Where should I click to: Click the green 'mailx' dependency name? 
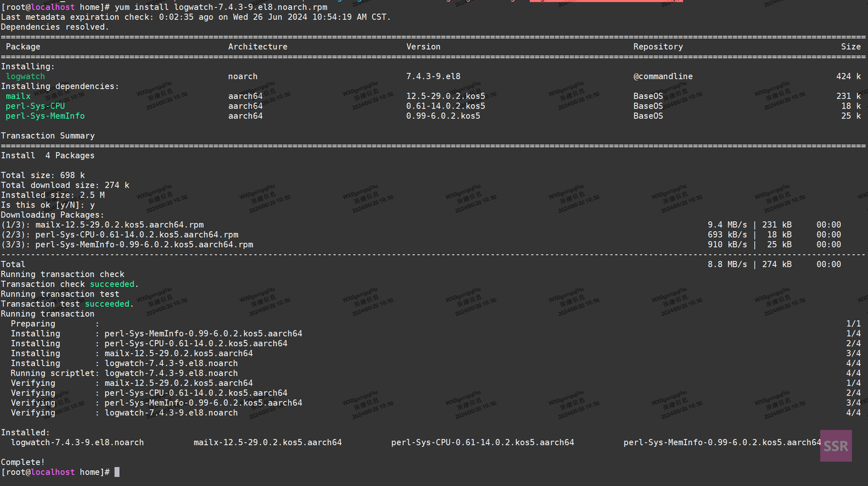[x=18, y=96]
